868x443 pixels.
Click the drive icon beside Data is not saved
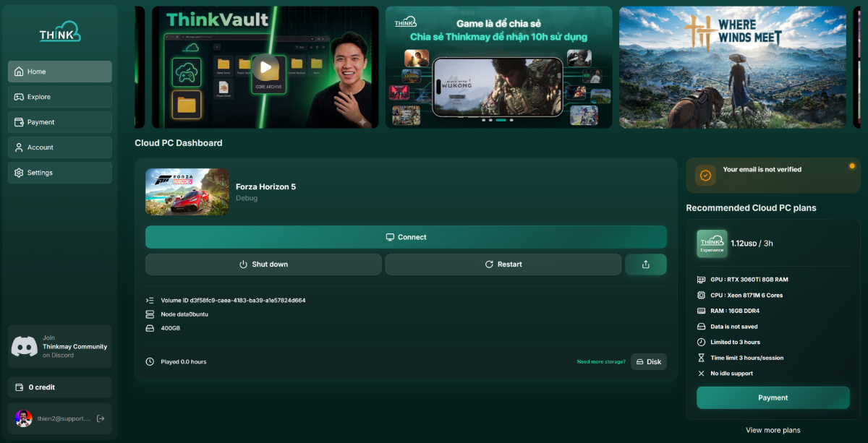(x=701, y=327)
